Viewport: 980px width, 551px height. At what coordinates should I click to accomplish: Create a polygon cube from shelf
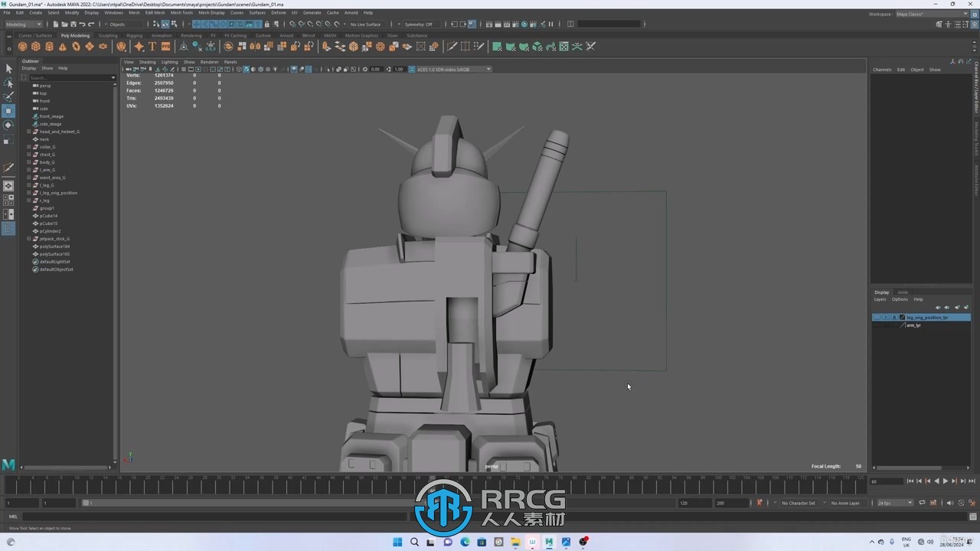point(35,47)
